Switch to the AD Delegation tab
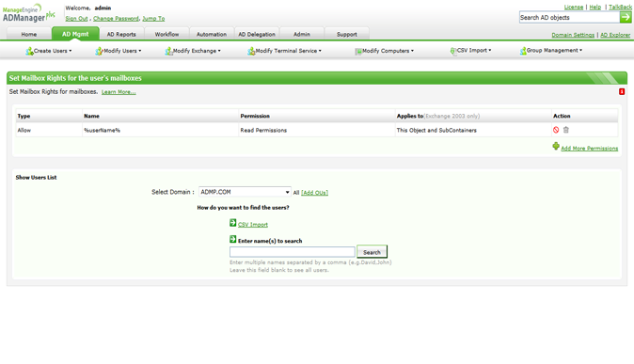The image size is (634, 364). click(x=257, y=34)
